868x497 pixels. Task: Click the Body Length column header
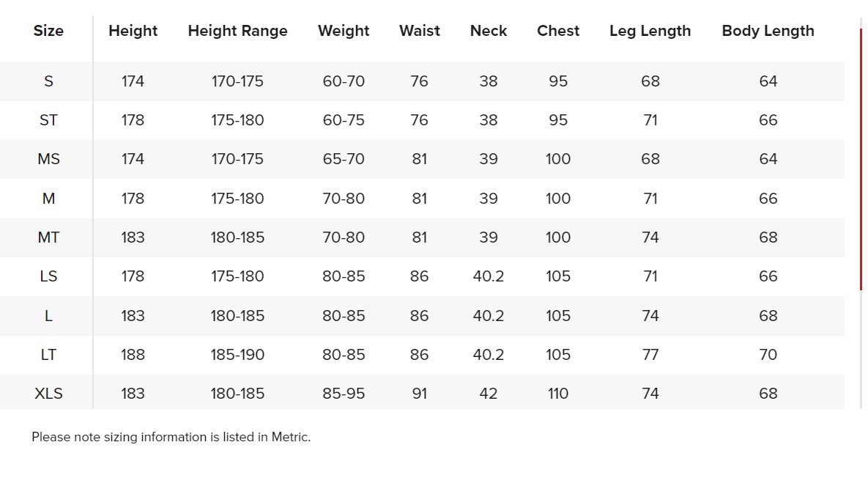(768, 31)
